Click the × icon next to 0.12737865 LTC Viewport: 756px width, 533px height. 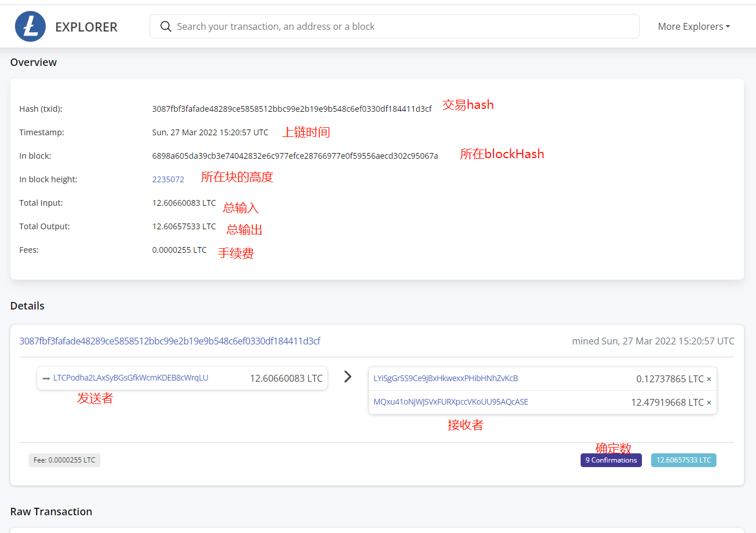point(709,379)
